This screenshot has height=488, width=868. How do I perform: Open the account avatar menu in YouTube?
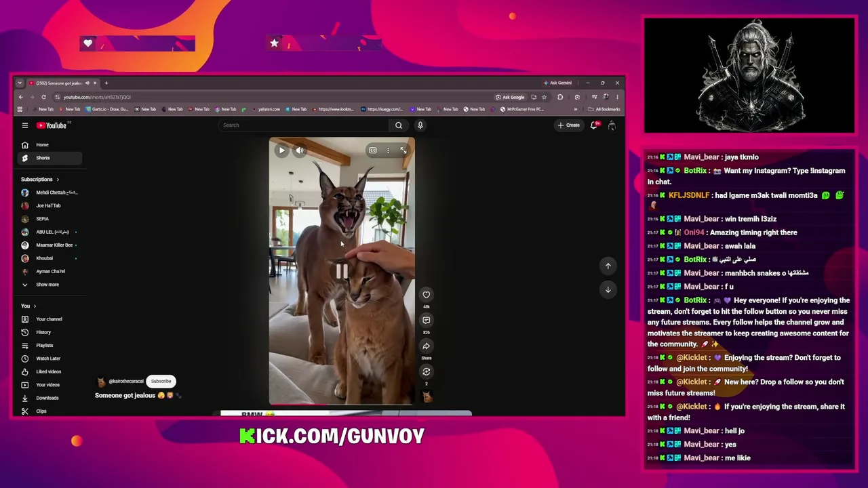(x=612, y=125)
